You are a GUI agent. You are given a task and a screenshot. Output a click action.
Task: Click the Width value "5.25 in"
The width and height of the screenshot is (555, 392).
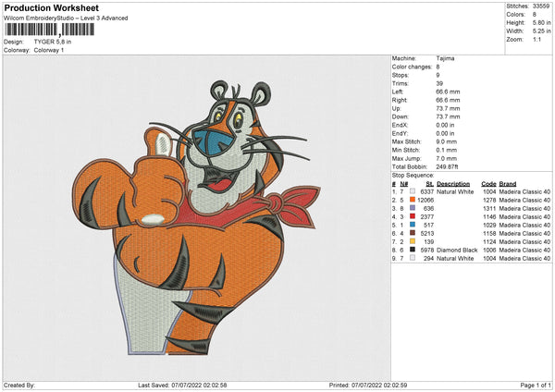pyautogui.click(x=541, y=31)
